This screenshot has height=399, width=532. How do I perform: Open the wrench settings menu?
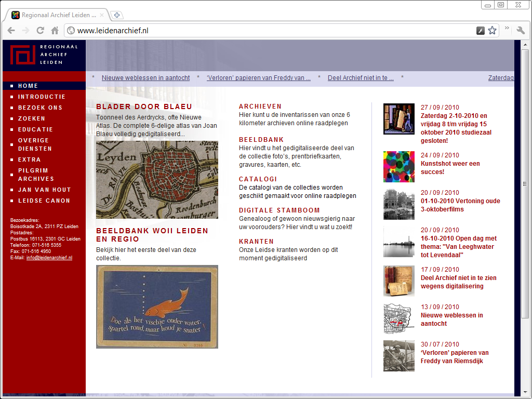click(x=521, y=30)
